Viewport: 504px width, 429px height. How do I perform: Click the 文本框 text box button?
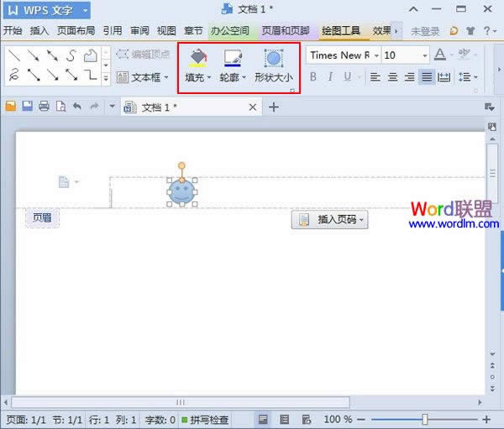tap(143, 77)
